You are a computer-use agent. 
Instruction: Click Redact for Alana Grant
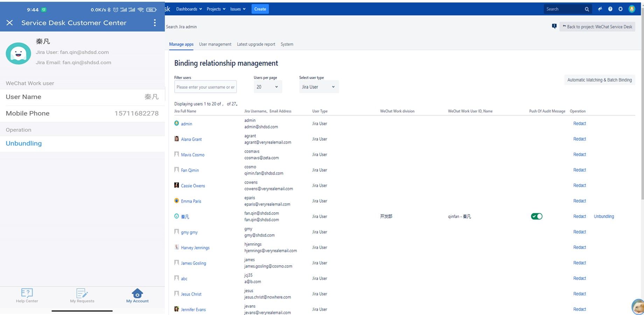click(x=580, y=139)
